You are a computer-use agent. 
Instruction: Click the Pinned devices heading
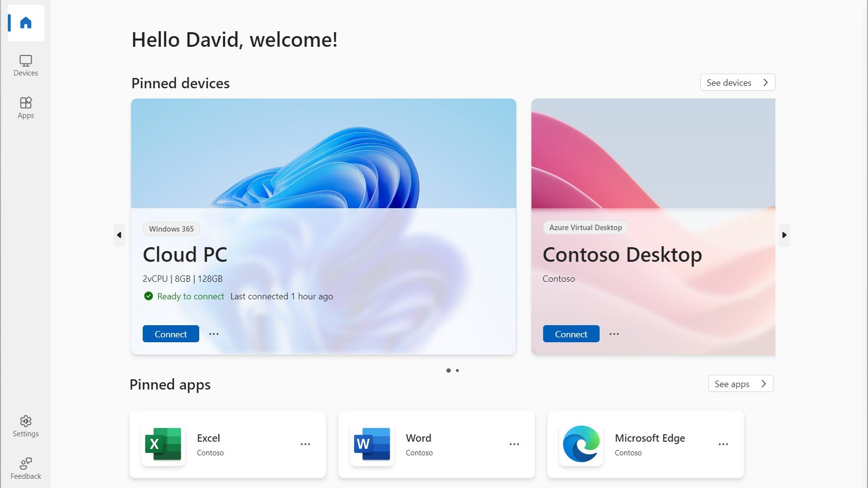click(x=181, y=83)
